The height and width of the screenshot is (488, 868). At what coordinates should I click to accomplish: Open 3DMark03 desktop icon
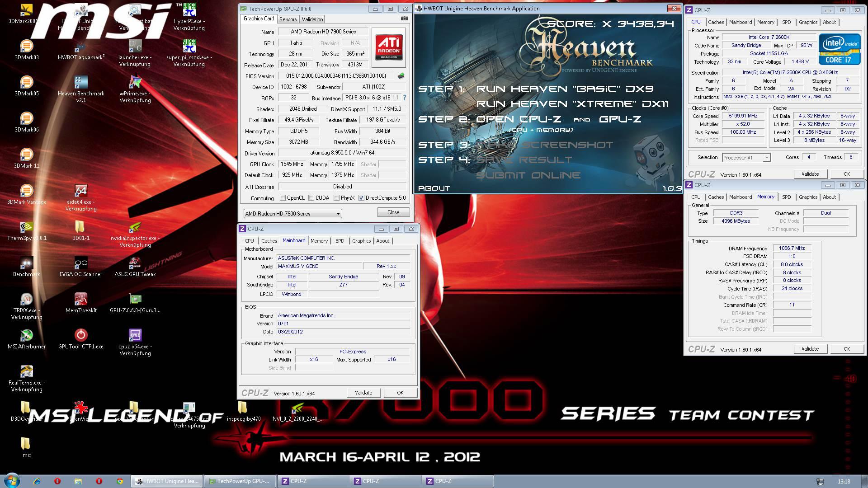pyautogui.click(x=27, y=49)
